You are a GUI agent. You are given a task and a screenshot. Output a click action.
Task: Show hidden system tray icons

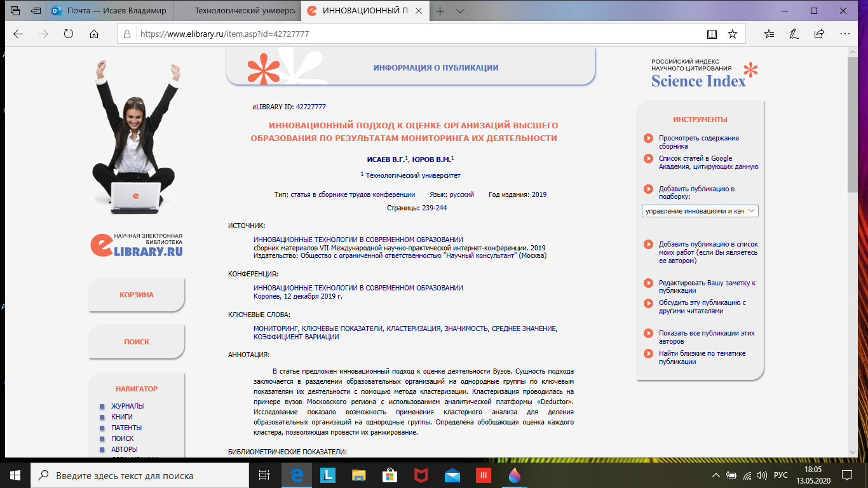point(717,475)
